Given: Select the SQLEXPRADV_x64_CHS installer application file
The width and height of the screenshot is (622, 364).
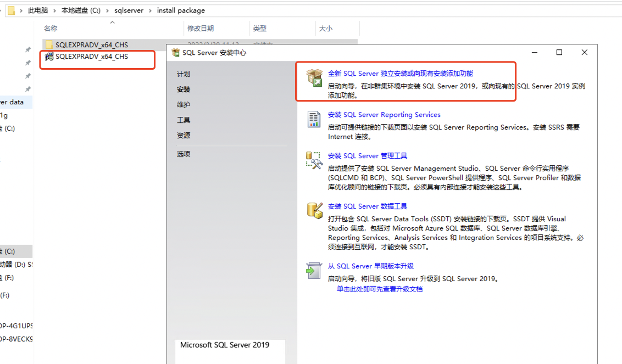Looking at the screenshot, I should pos(91,57).
